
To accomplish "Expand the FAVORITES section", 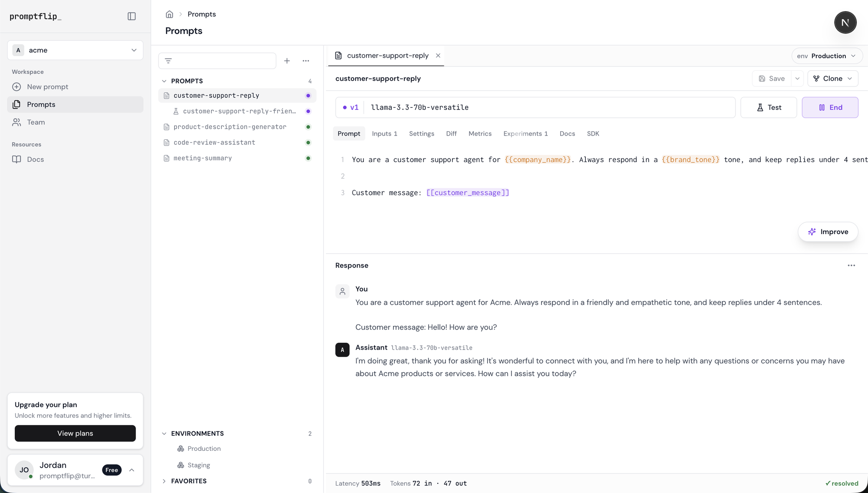I will 164,481.
